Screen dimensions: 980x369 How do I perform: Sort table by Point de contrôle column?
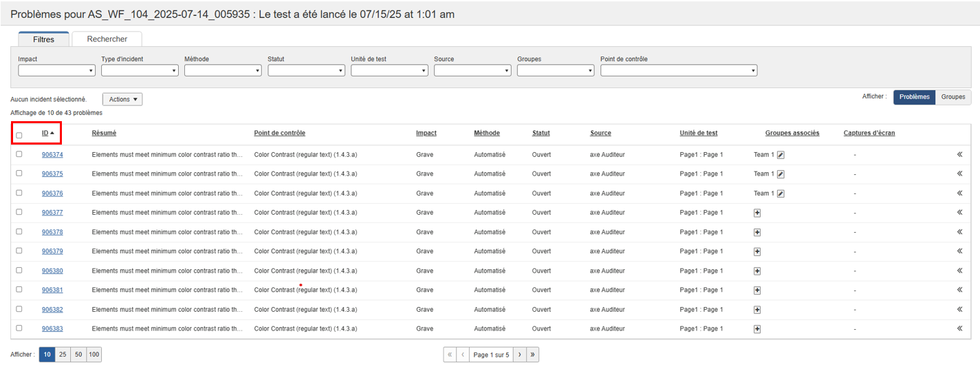(279, 133)
